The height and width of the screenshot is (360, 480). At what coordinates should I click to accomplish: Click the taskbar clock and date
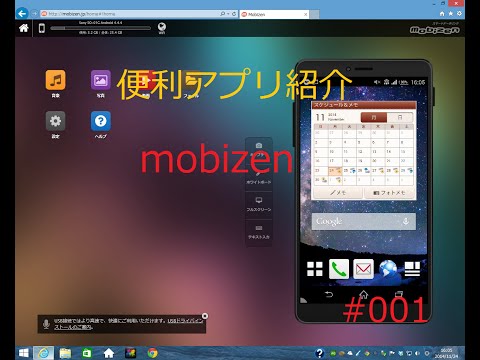point(447,353)
